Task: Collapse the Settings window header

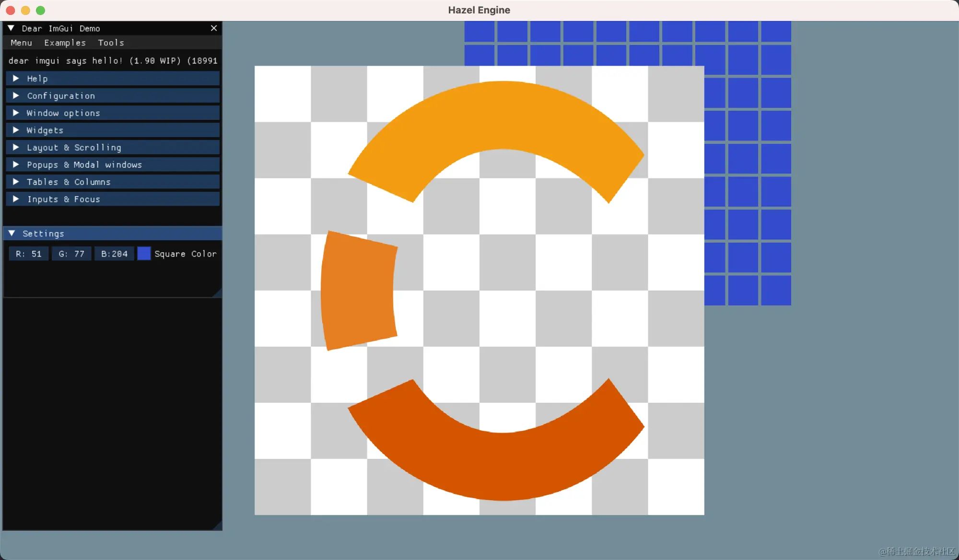Action: point(12,233)
